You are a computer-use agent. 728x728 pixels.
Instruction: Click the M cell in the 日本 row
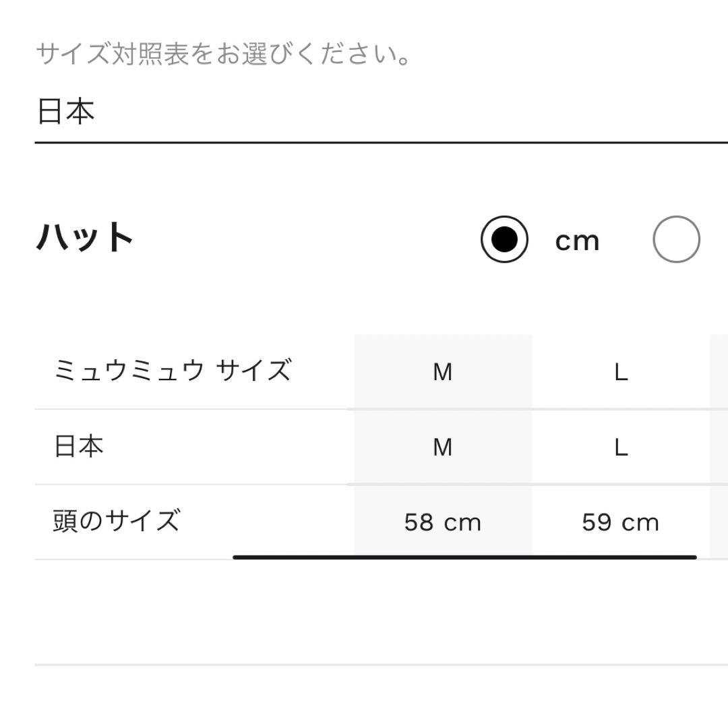point(442,446)
